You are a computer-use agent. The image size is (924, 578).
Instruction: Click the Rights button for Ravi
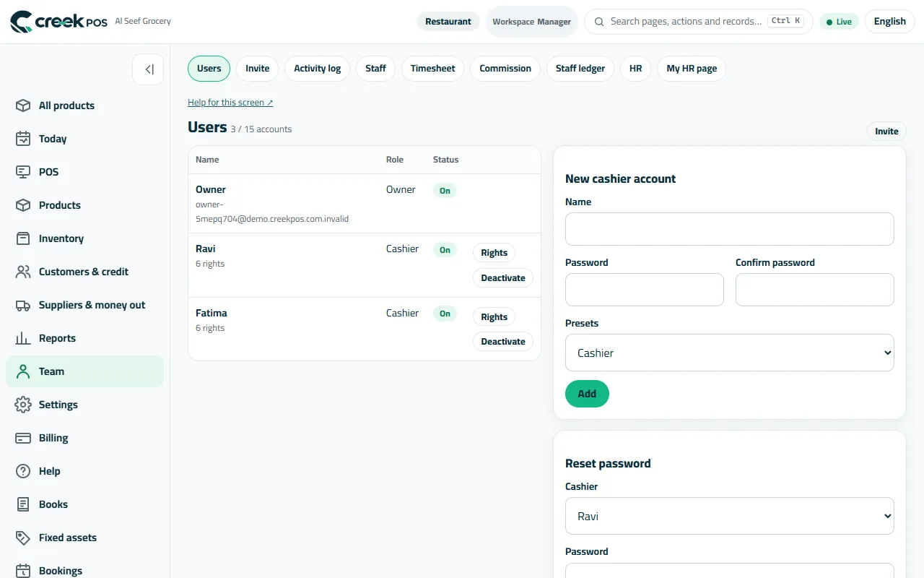pyautogui.click(x=494, y=253)
